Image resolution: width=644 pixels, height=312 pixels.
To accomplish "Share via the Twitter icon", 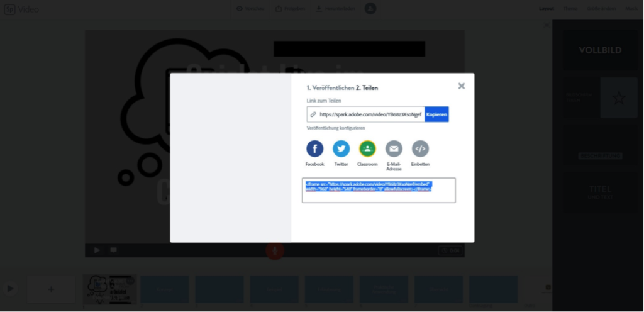I will [x=341, y=148].
